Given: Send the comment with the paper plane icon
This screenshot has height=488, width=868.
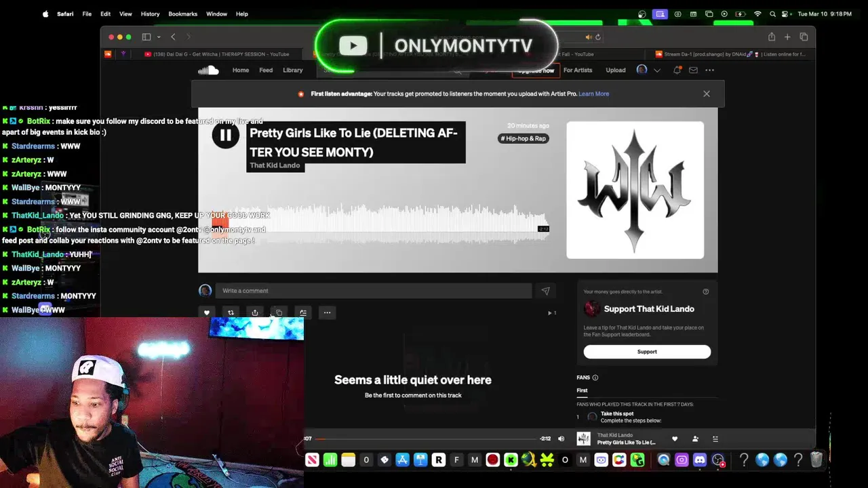Looking at the screenshot, I should click(x=545, y=291).
